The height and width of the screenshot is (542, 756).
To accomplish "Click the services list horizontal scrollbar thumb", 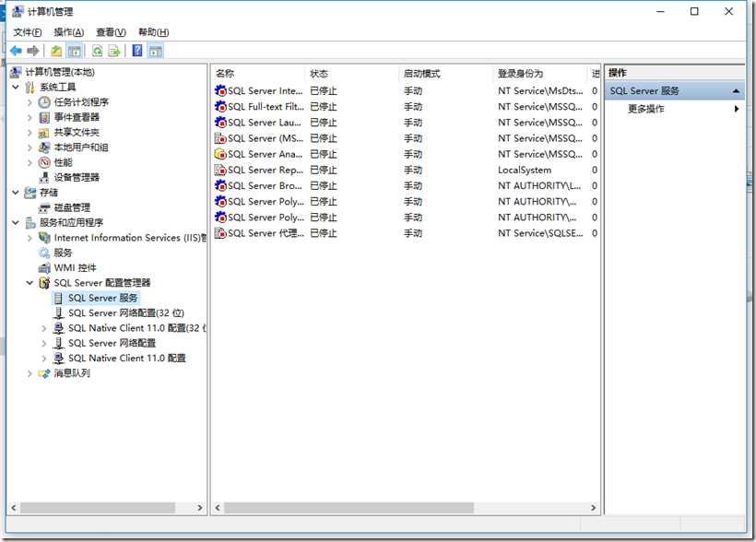I will [349, 508].
